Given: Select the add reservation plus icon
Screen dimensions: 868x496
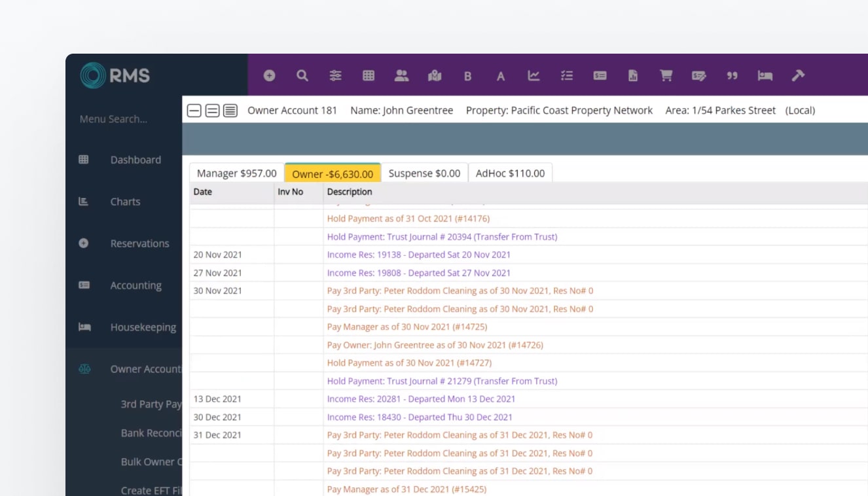Looking at the screenshot, I should pyautogui.click(x=270, y=75).
